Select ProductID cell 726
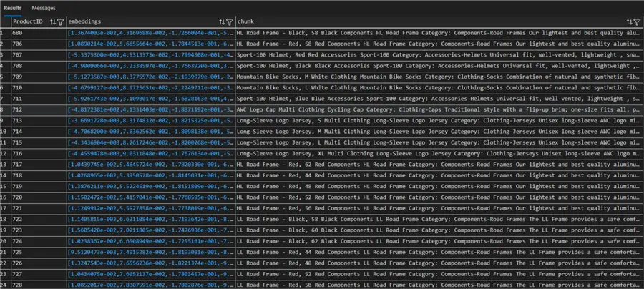The width and height of the screenshot is (644, 289). (x=39, y=263)
